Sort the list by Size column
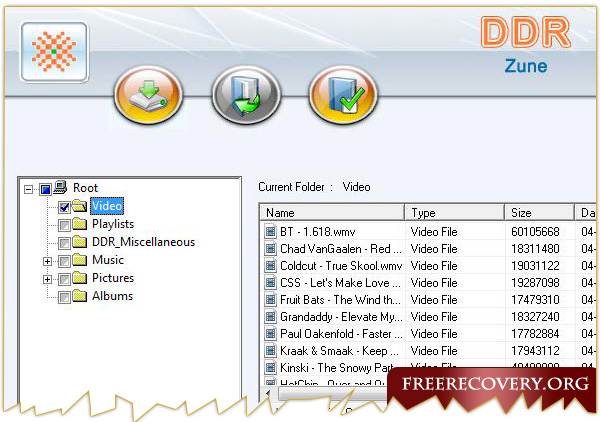This screenshot has width=600, height=422. pyautogui.click(x=540, y=213)
